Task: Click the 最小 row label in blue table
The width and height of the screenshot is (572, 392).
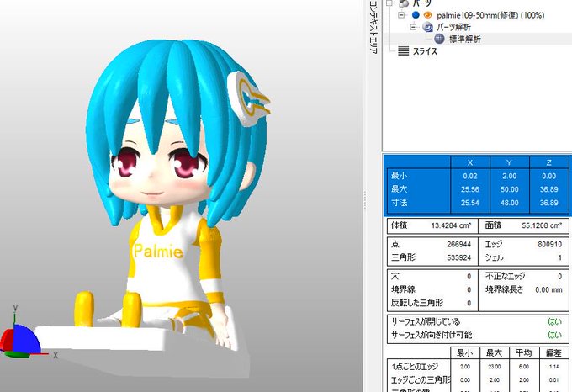Action: pos(400,176)
